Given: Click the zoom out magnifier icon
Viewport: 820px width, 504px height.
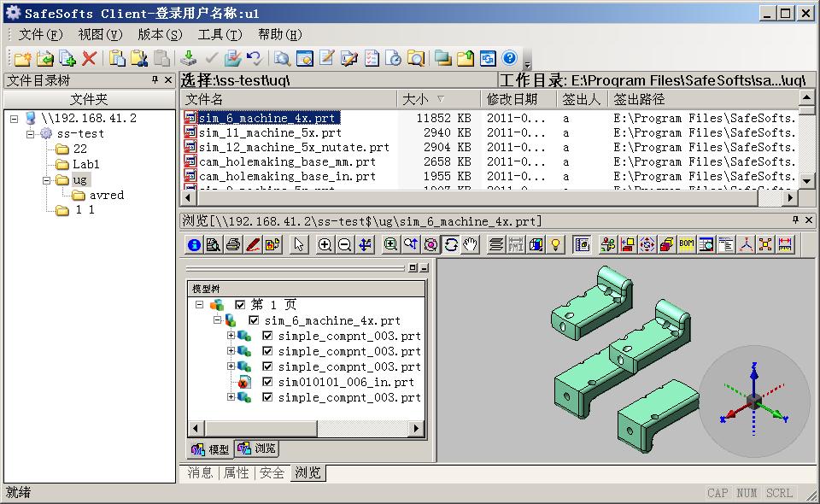Looking at the screenshot, I should pos(344,244).
